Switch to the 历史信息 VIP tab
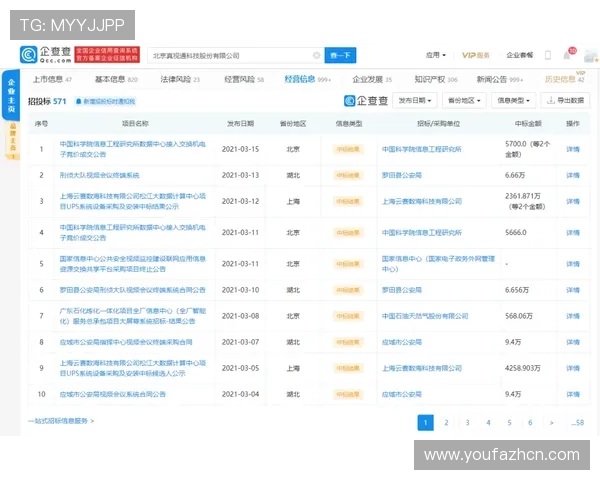 coord(564,79)
